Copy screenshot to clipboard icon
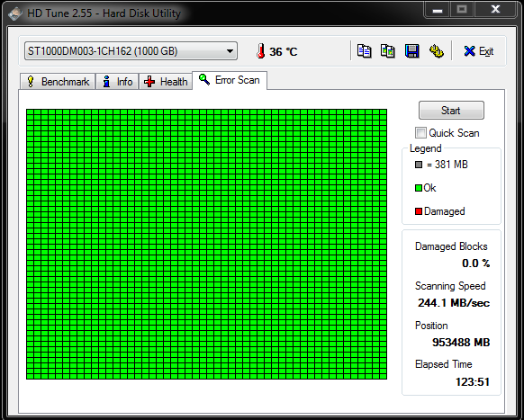 coord(388,51)
